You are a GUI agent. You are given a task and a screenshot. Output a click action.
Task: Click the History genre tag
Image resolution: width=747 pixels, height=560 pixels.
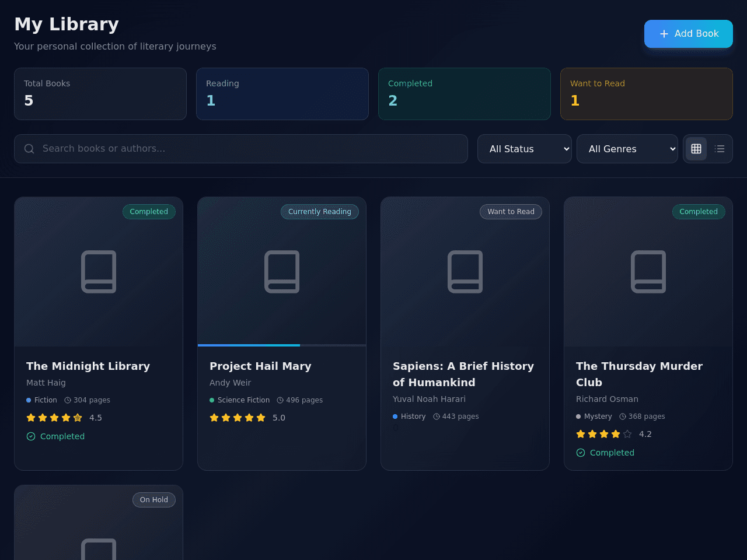pyautogui.click(x=409, y=416)
